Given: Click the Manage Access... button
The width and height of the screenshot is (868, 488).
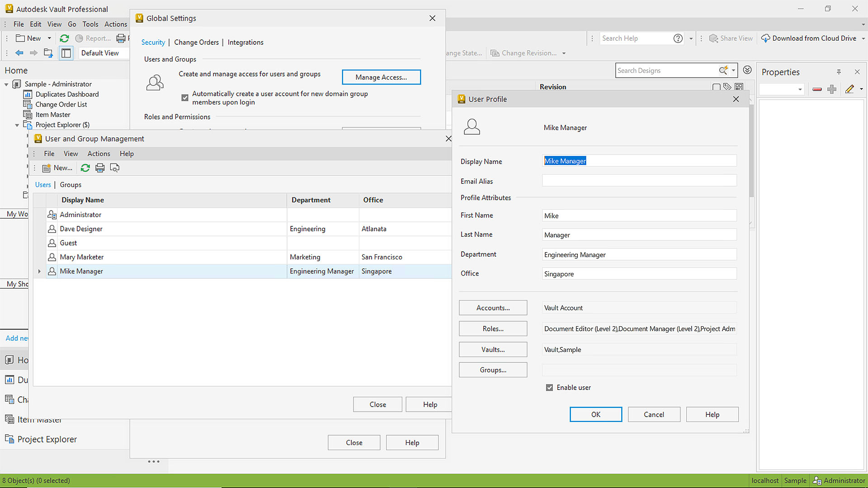Looking at the screenshot, I should (381, 77).
